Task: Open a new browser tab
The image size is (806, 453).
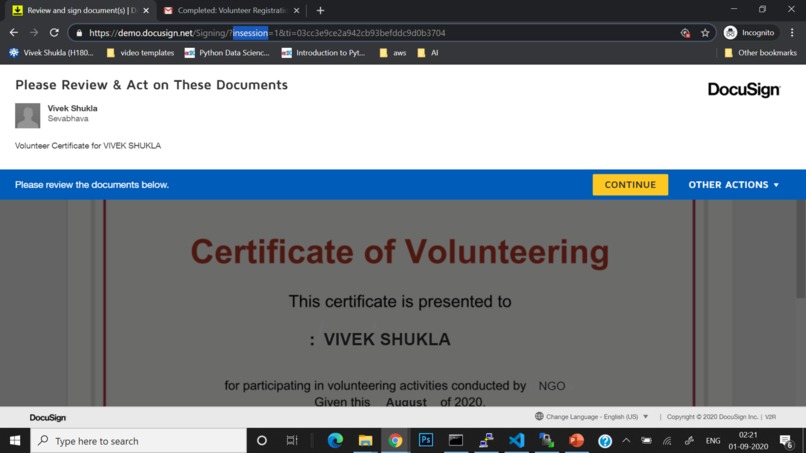Action: (320, 10)
